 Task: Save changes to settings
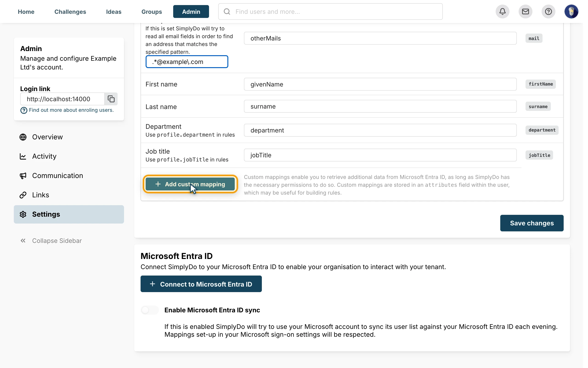click(x=532, y=223)
